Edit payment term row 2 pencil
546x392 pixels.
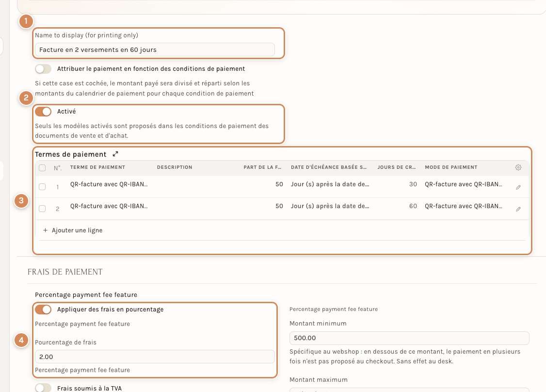[518, 209]
